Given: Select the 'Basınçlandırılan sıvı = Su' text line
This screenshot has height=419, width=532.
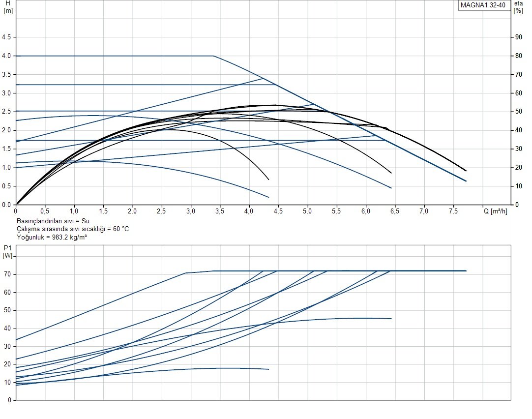Looking at the screenshot, I should 53,221.
